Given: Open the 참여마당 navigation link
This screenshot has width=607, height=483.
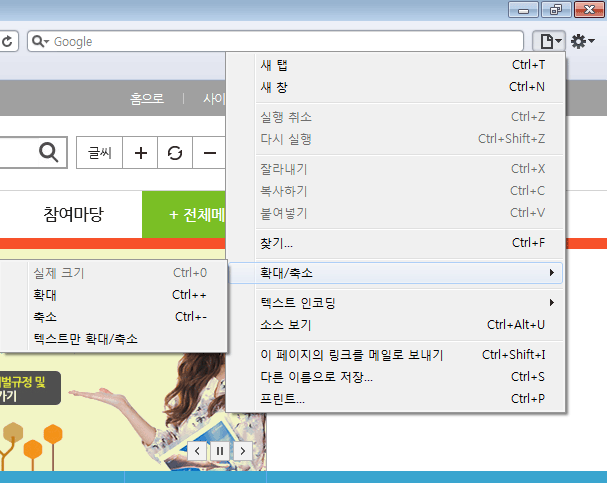Looking at the screenshot, I should tap(73, 214).
